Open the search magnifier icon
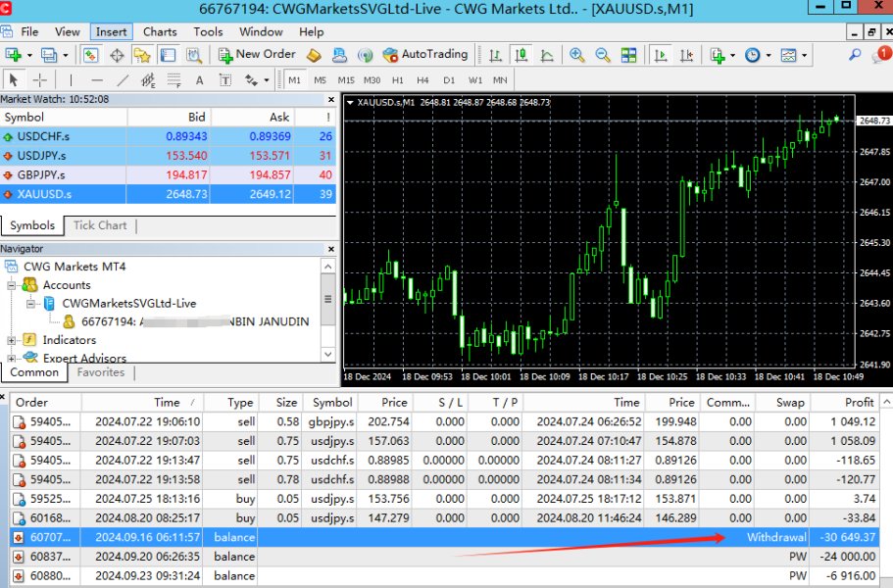The height and width of the screenshot is (588, 893). pyautogui.click(x=855, y=55)
